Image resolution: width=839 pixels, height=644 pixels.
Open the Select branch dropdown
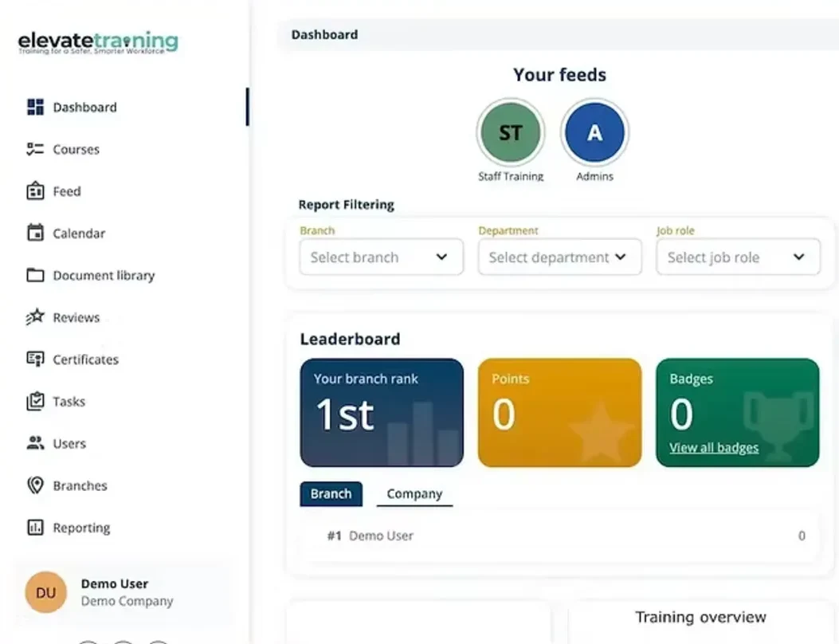[382, 257]
